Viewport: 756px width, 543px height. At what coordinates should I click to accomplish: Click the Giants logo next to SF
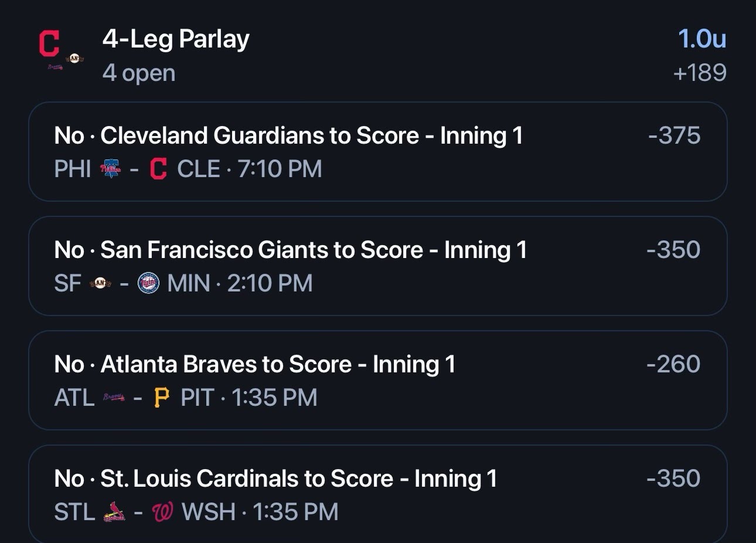click(x=100, y=283)
